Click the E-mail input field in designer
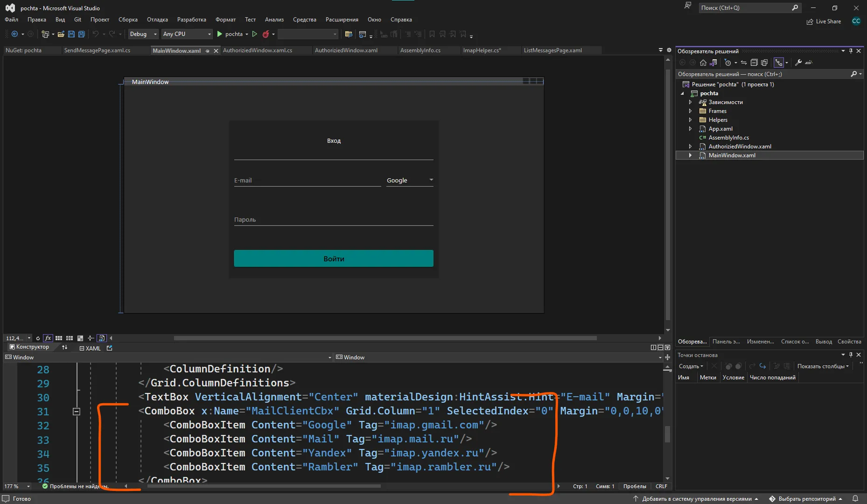The width and height of the screenshot is (867, 504). [x=308, y=181]
